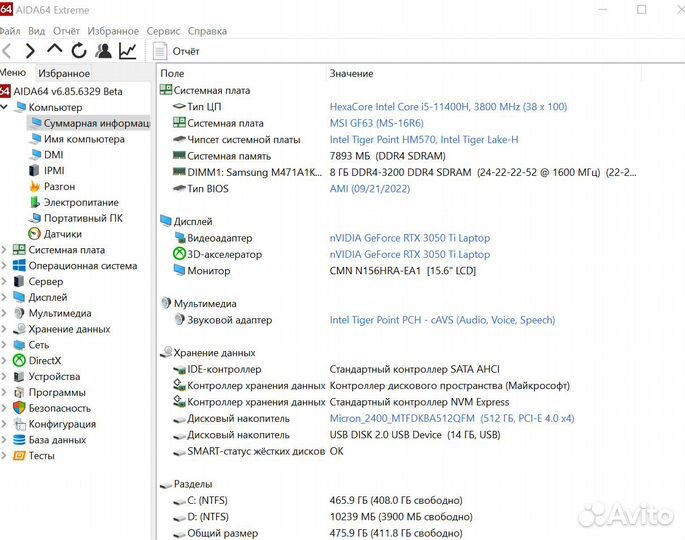Open Intel Tiger Point HM570 chipset link
Screen dimensions: 685x540
click(x=424, y=139)
